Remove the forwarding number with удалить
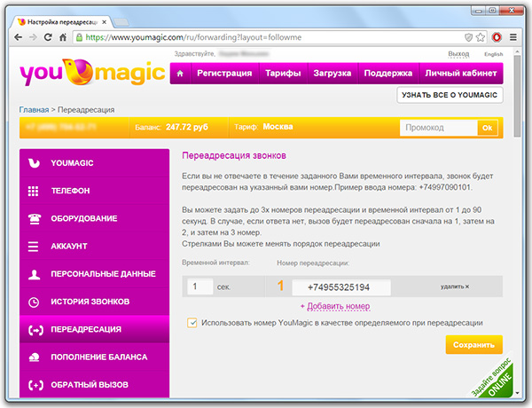 pyautogui.click(x=454, y=286)
